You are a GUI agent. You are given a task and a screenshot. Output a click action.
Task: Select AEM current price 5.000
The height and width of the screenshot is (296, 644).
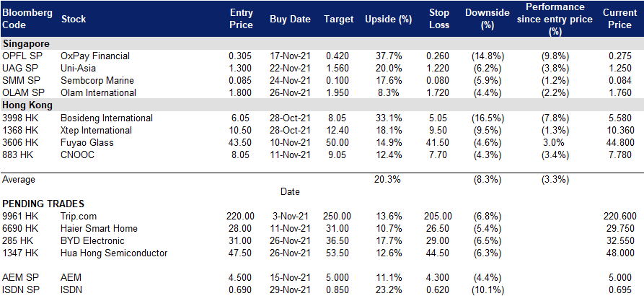point(622,278)
